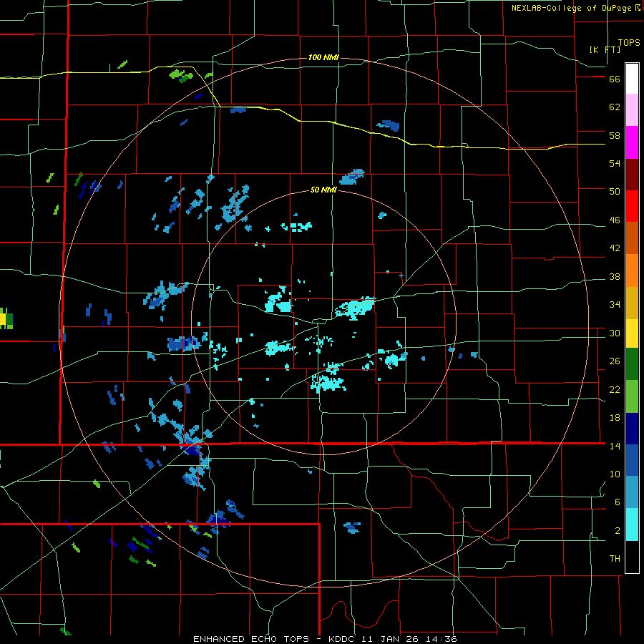Select the 2 value beside the cyan block
This screenshot has height=644, width=644.
(618, 531)
